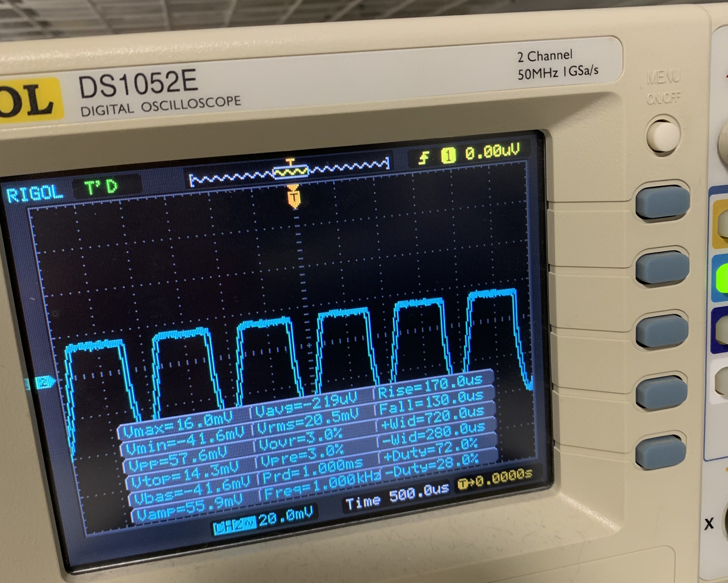This screenshot has height=583, width=728.
Task: Select the yellow channel 1 trigger source indicator
Action: coord(448,156)
